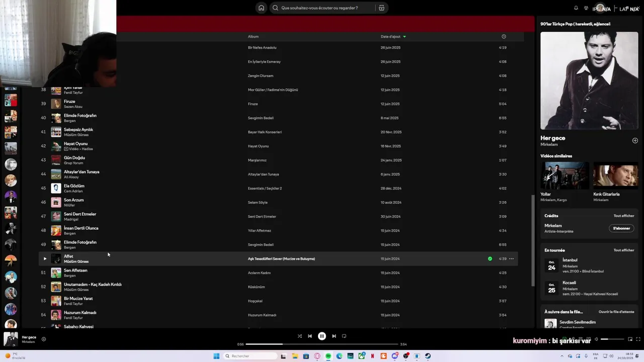This screenshot has height=362, width=644.
Task: Open more options for 'Affet' track
Action: pyautogui.click(x=512, y=259)
